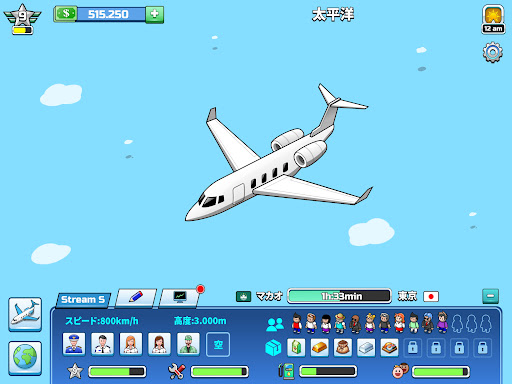Viewport: 512px width, 384px height.
Task: Click the Japan flag icon
Action: 431,296
